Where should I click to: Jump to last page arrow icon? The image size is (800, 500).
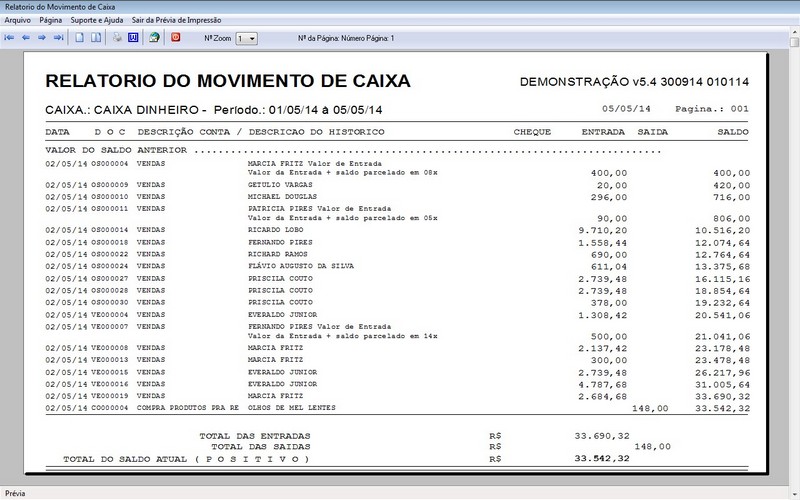pyautogui.click(x=59, y=38)
